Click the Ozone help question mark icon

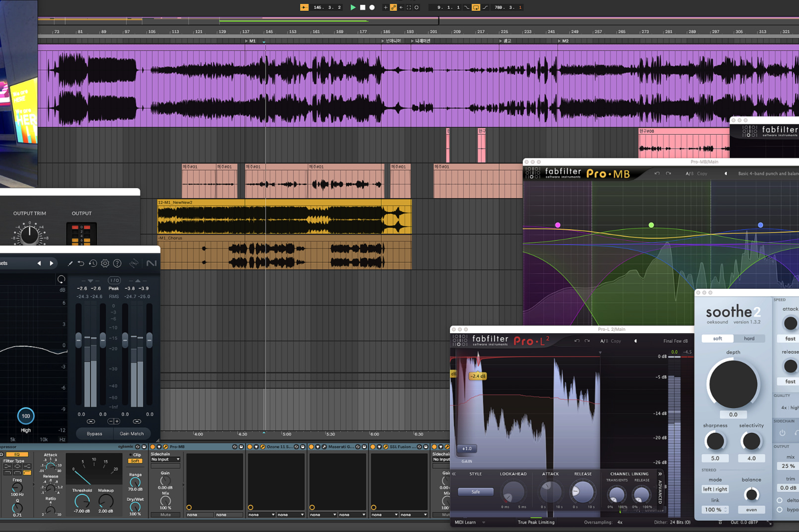[x=117, y=264]
